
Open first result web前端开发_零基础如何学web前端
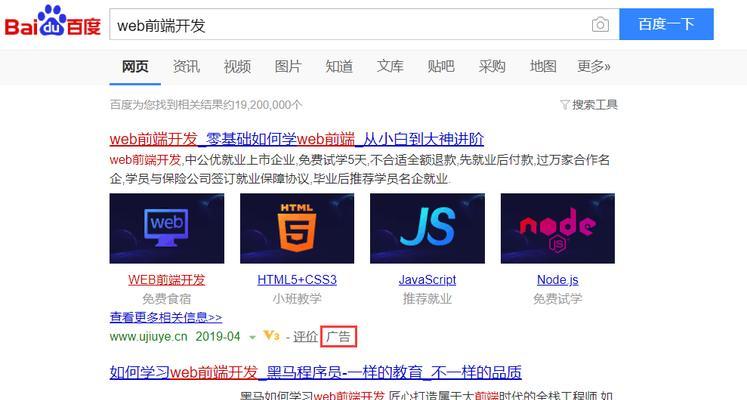297,139
